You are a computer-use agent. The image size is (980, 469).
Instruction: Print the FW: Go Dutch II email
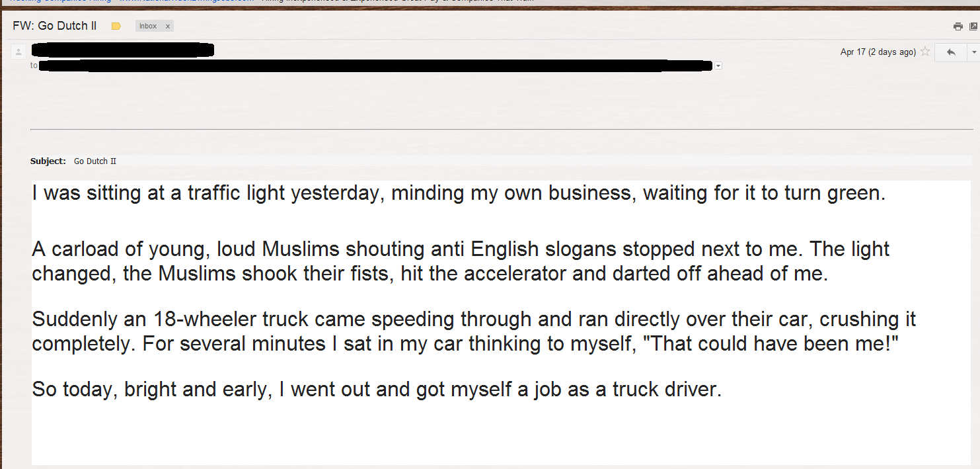[958, 26]
